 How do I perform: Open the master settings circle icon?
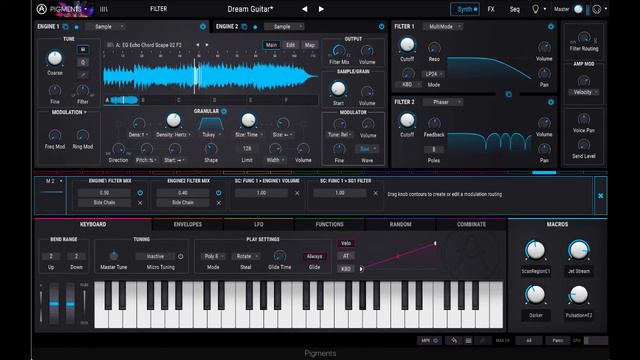coord(597,9)
